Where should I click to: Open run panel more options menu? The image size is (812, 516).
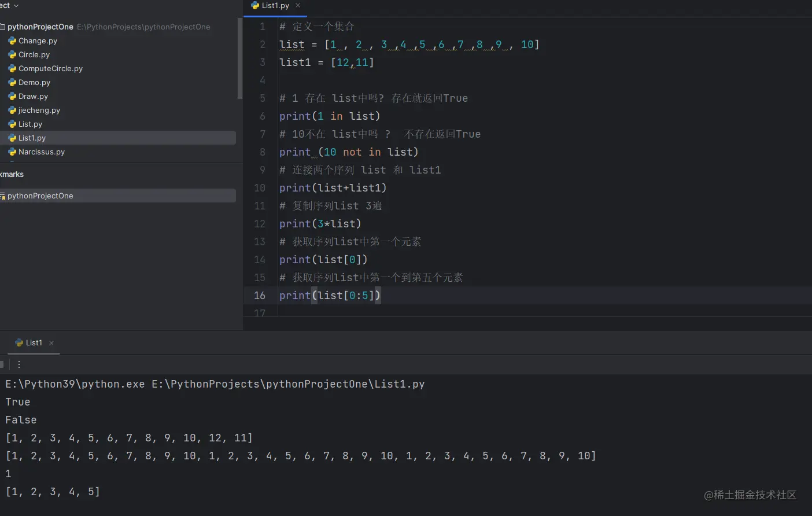[x=19, y=364]
